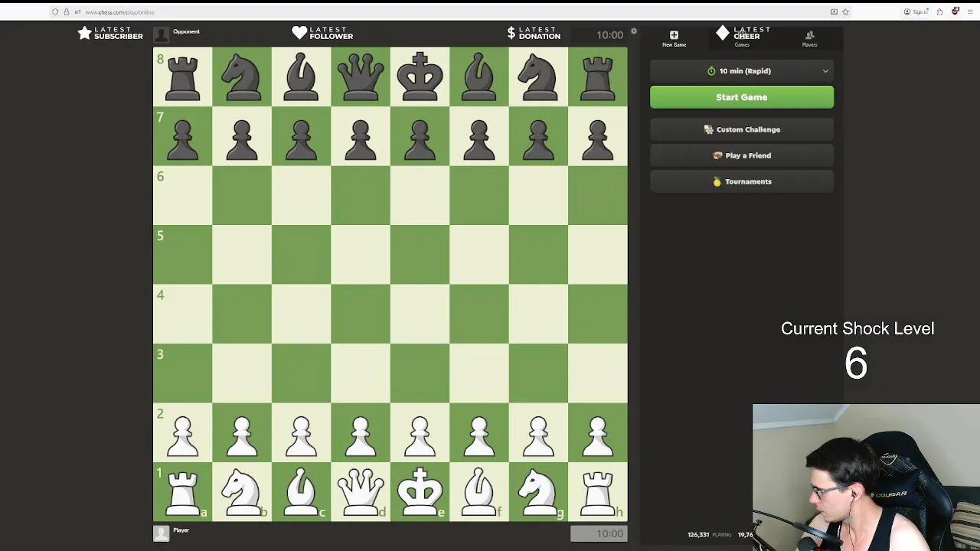Select the white bishop on c1
The image size is (980, 551).
point(301,491)
